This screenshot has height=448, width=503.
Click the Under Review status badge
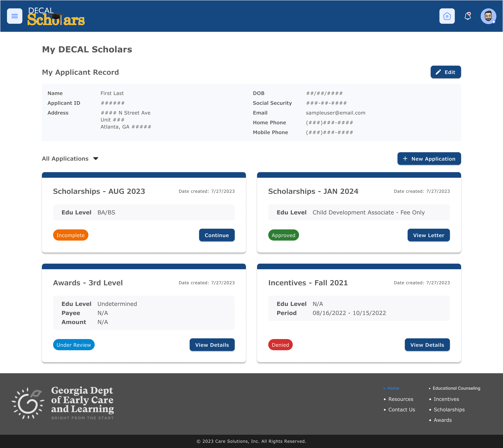74,345
